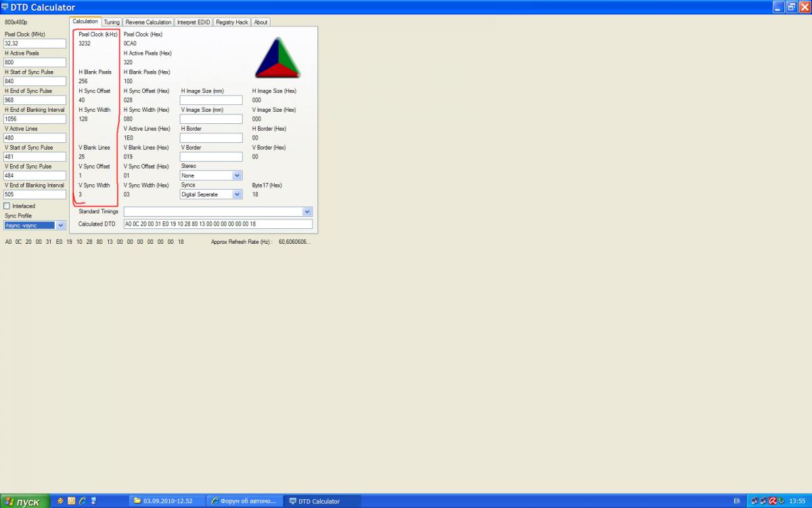This screenshot has height=508, width=812.
Task: Switch to the Tuning tab
Action: pos(112,22)
